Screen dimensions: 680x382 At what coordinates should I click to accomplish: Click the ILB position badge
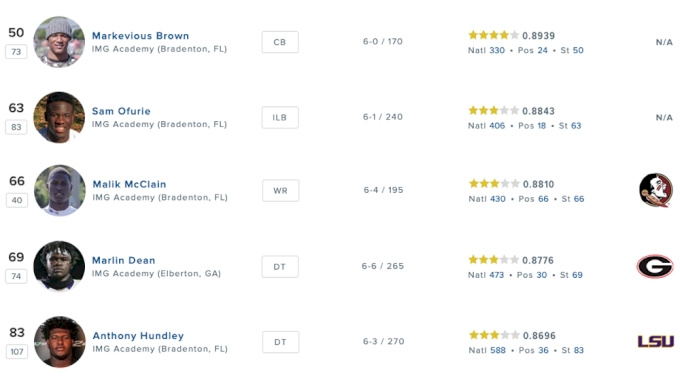coord(280,118)
